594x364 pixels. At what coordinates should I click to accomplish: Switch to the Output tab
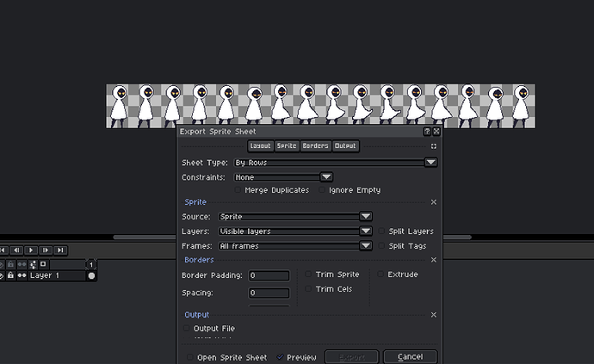tap(345, 146)
